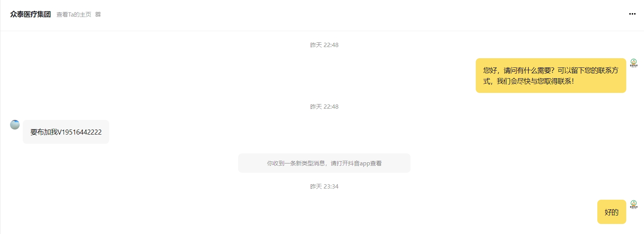Viewport: 644px width, 234px height.
Task: Open the three-dot more options menu
Action: (632, 14)
